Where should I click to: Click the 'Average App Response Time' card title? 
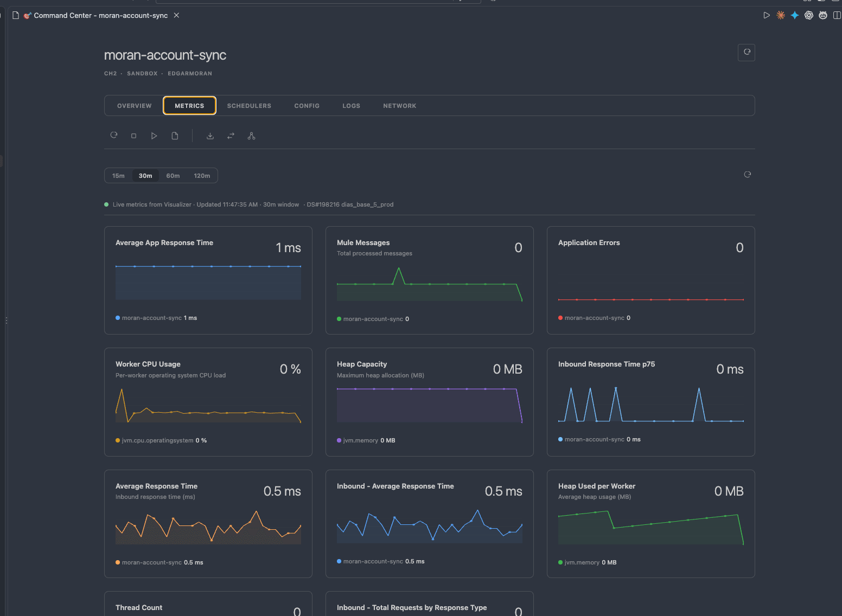(x=164, y=243)
